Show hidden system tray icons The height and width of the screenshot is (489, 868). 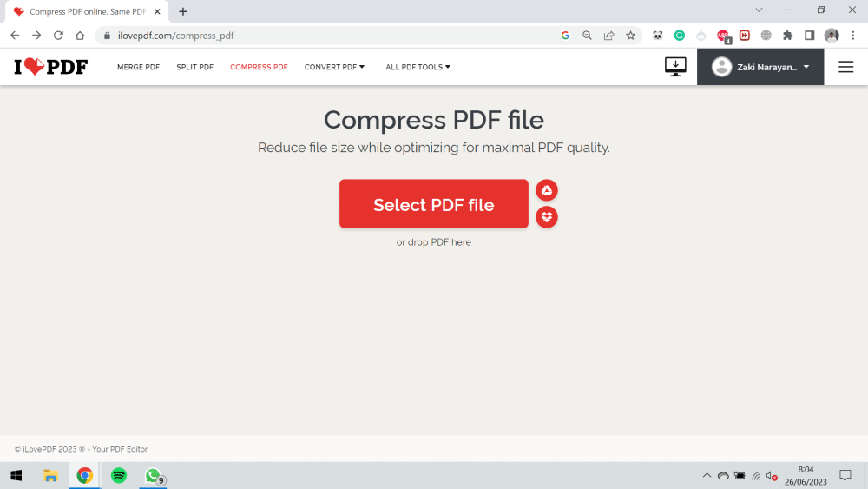pos(707,476)
